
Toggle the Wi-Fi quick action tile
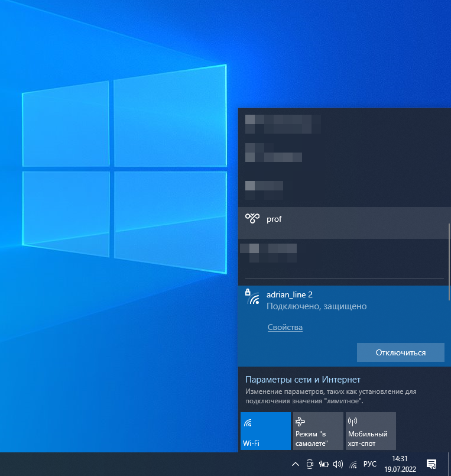coord(265,431)
